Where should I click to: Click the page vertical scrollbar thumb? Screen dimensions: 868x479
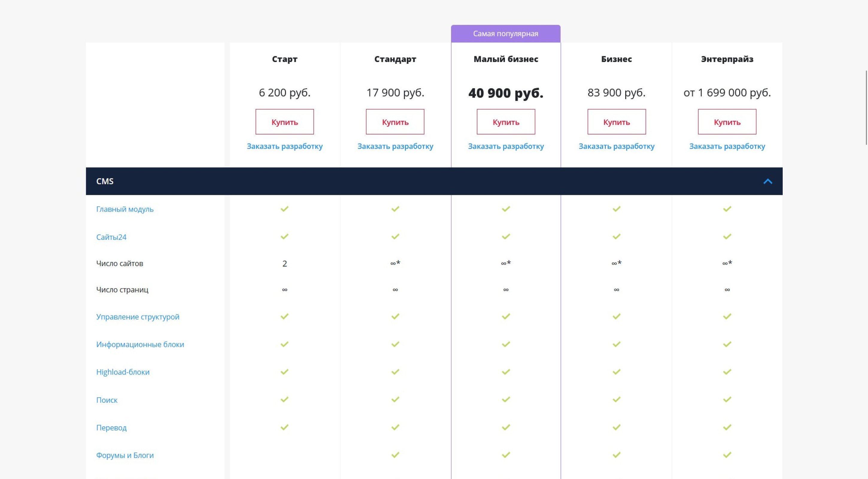pos(866,108)
